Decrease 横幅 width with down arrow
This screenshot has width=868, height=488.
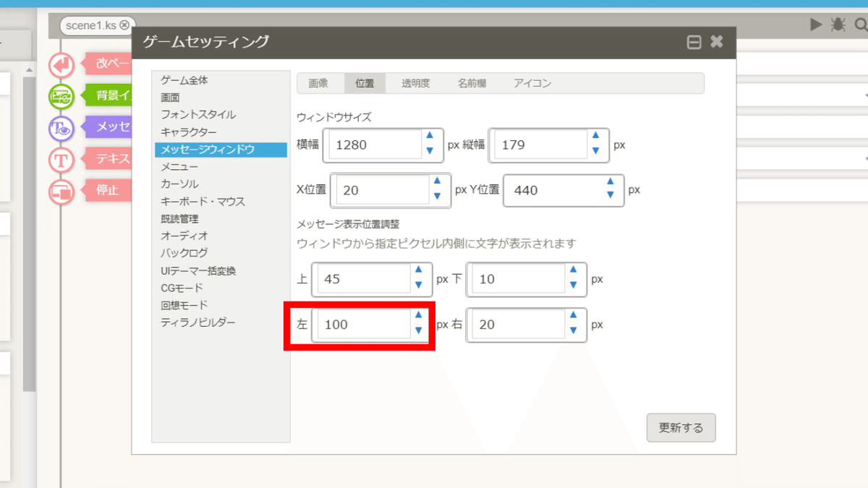click(x=430, y=151)
